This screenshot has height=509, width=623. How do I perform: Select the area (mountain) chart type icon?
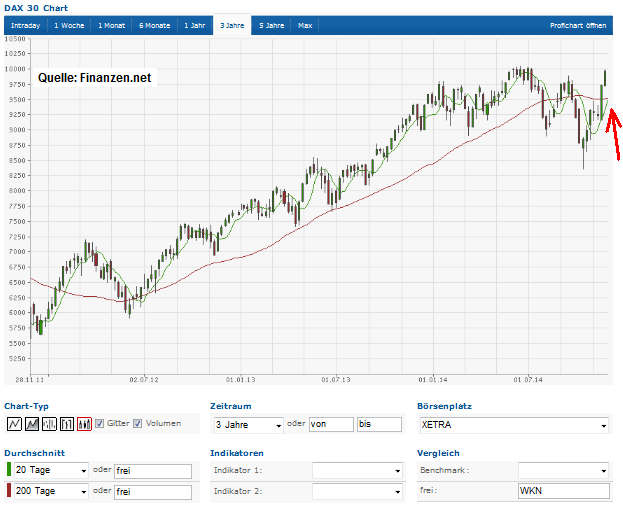[x=32, y=424]
